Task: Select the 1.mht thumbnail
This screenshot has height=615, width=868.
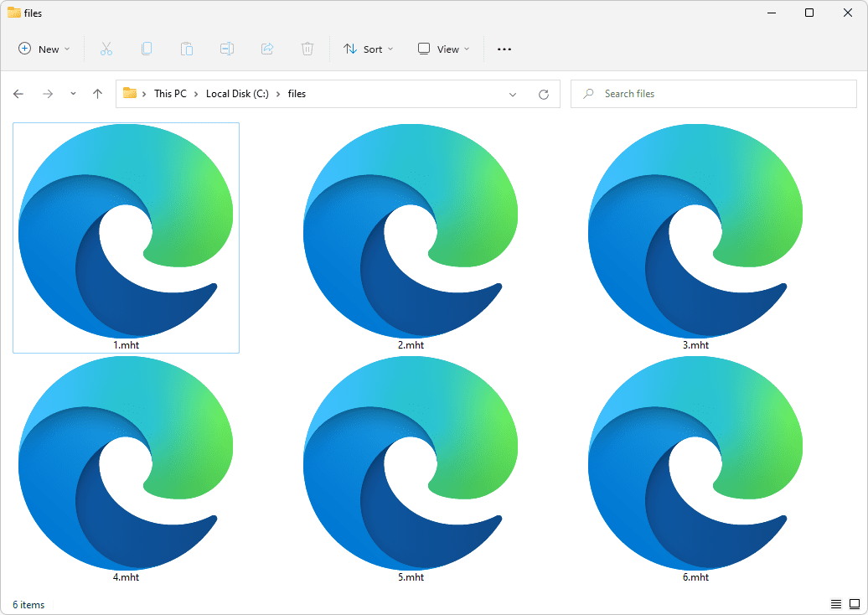Action: pos(127,230)
